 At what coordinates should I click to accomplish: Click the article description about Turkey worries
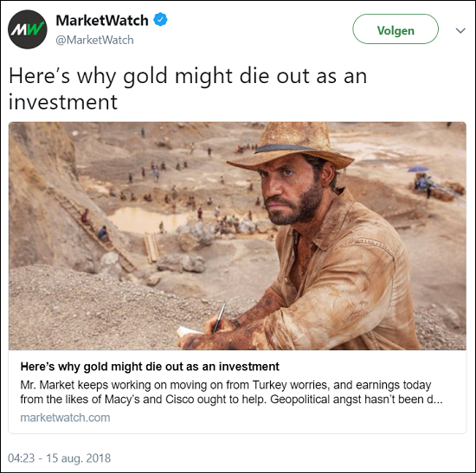(231, 392)
